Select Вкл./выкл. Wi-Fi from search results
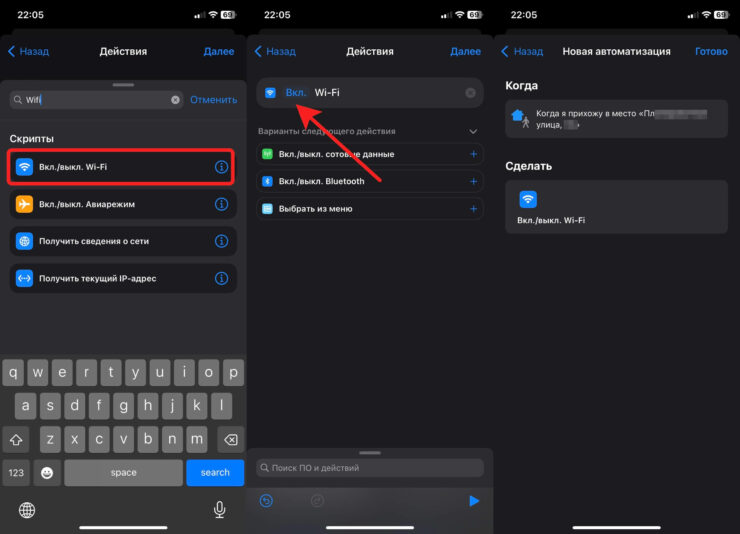Screen dimensions: 740x534 click(110, 167)
